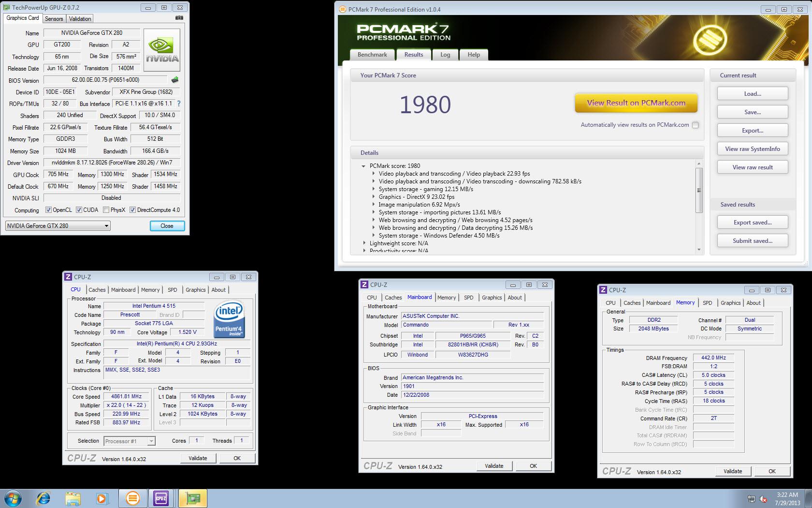Click View raw SystemInfo
Screen dimensions: 812x508
[x=753, y=149]
